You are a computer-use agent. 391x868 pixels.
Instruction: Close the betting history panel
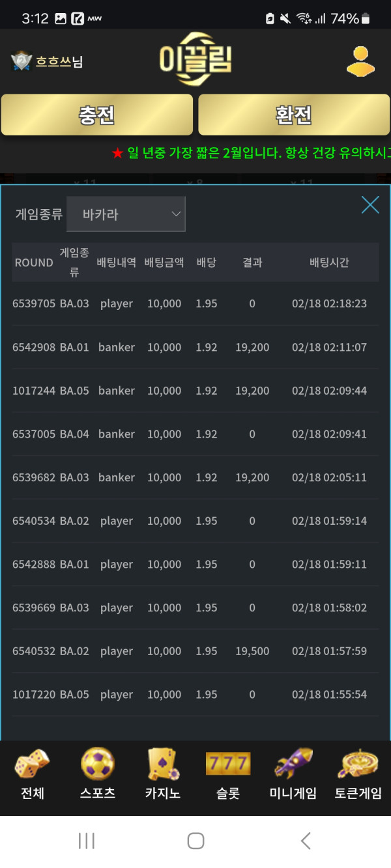click(x=370, y=205)
